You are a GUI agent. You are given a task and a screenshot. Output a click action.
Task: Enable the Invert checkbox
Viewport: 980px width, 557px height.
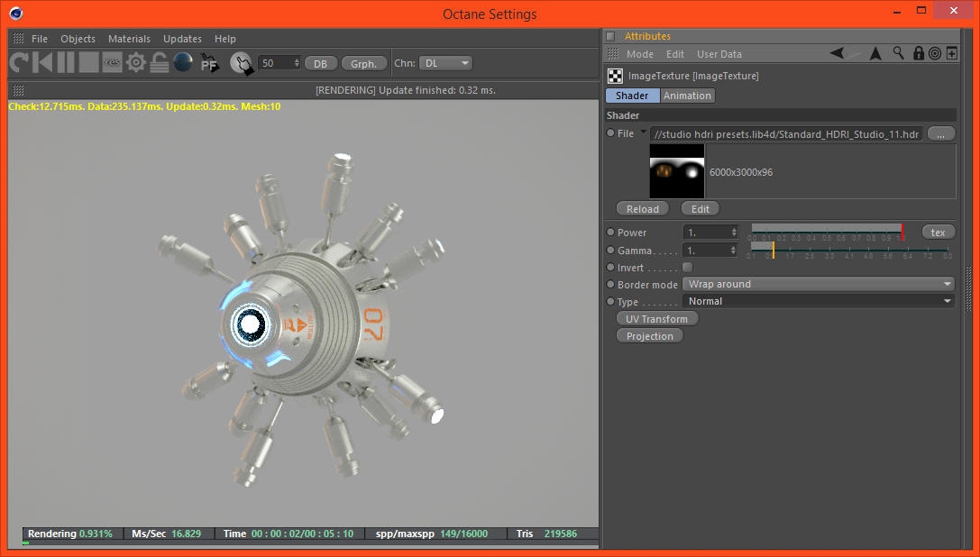point(688,267)
